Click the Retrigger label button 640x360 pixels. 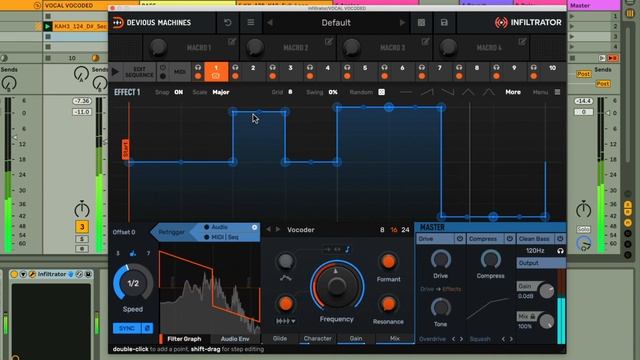click(171, 232)
